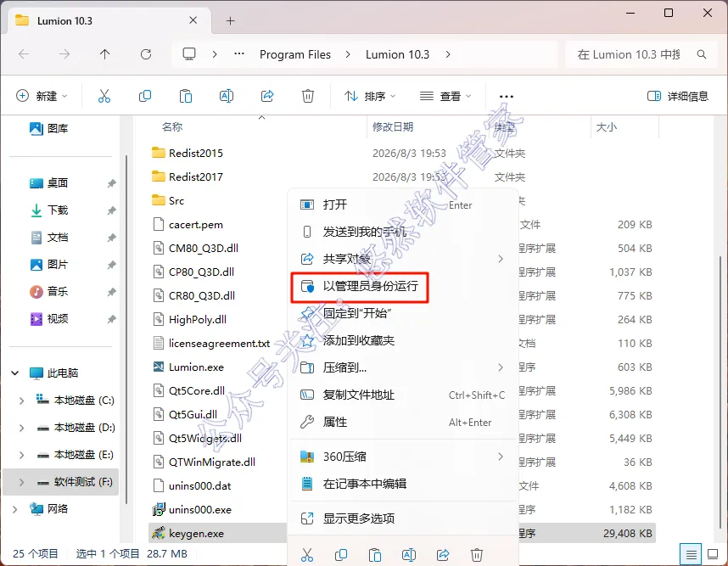Go back with the left arrow
728x566 pixels.
tap(24, 54)
